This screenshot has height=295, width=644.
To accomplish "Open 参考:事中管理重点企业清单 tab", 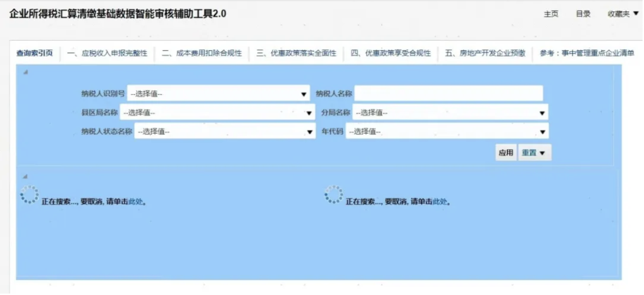I will (587, 53).
